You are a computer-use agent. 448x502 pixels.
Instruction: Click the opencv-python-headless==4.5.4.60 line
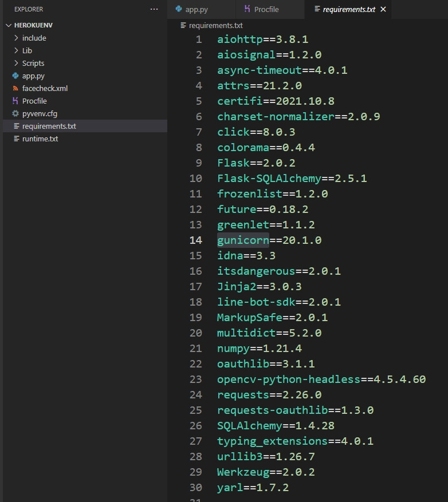tap(321, 379)
